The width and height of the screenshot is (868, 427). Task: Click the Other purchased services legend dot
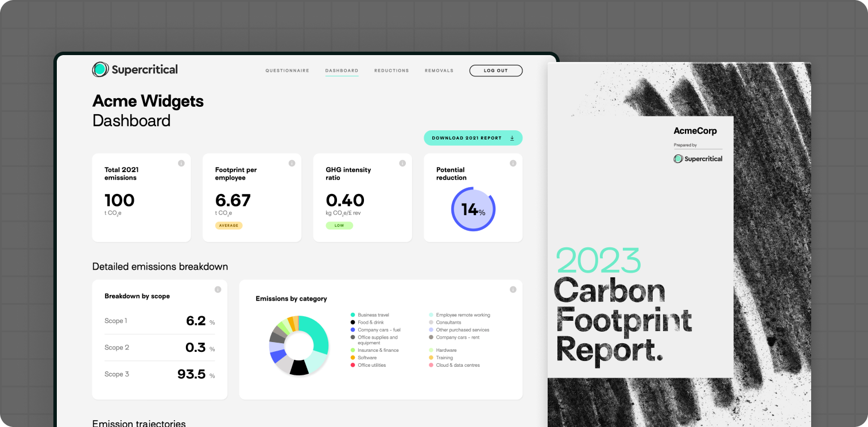click(x=431, y=330)
